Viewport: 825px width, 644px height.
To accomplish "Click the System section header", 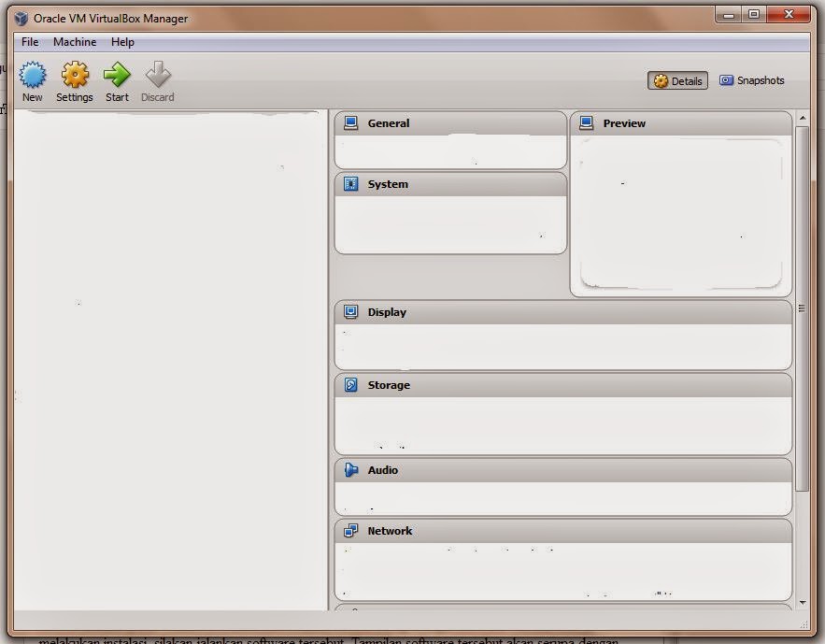I will point(451,184).
